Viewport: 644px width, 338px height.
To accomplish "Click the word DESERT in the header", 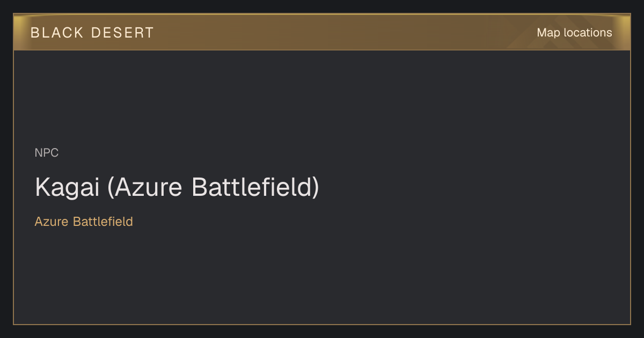I will click(x=122, y=33).
